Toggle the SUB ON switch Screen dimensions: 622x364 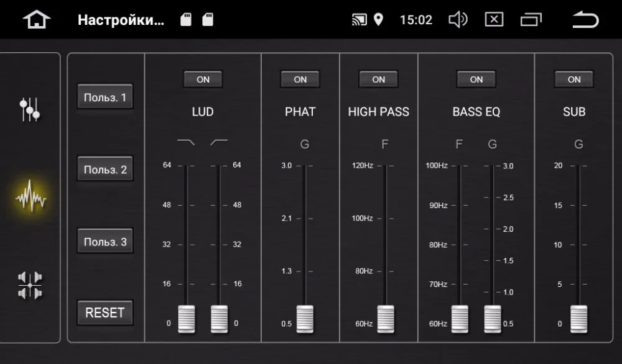pyautogui.click(x=574, y=80)
